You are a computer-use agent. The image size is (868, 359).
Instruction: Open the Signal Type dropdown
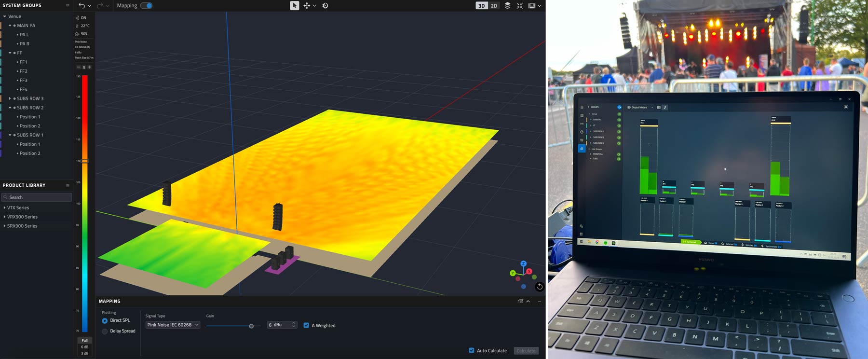pyautogui.click(x=173, y=325)
